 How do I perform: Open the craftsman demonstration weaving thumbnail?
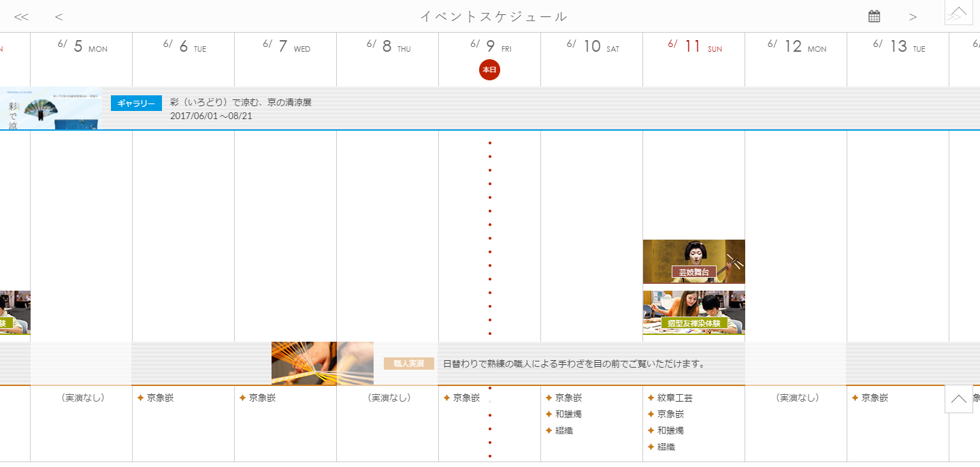click(x=323, y=364)
